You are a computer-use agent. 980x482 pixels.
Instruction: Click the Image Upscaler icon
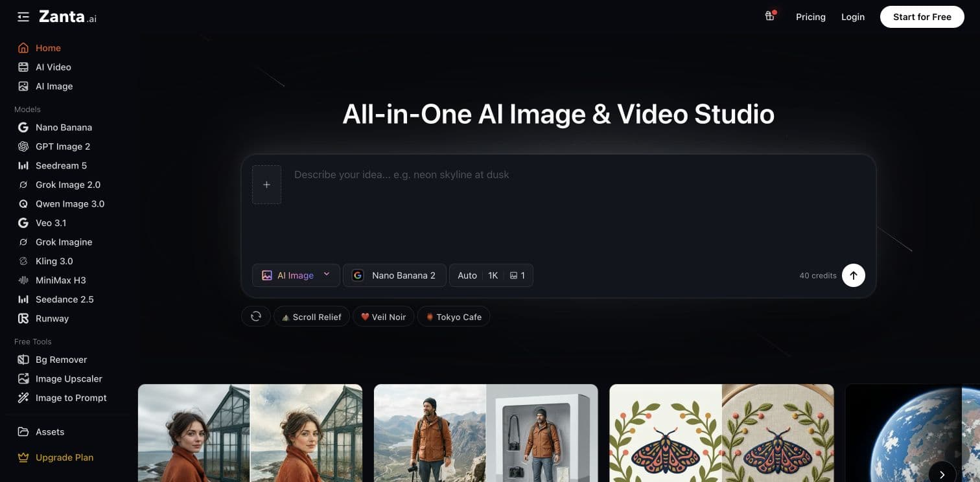point(23,379)
